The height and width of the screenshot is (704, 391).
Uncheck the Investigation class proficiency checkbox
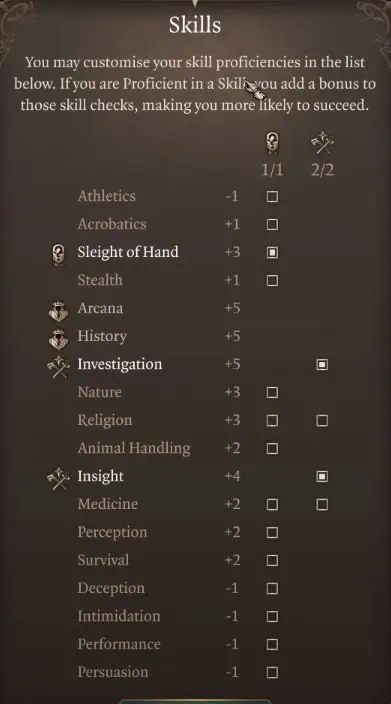(322, 365)
